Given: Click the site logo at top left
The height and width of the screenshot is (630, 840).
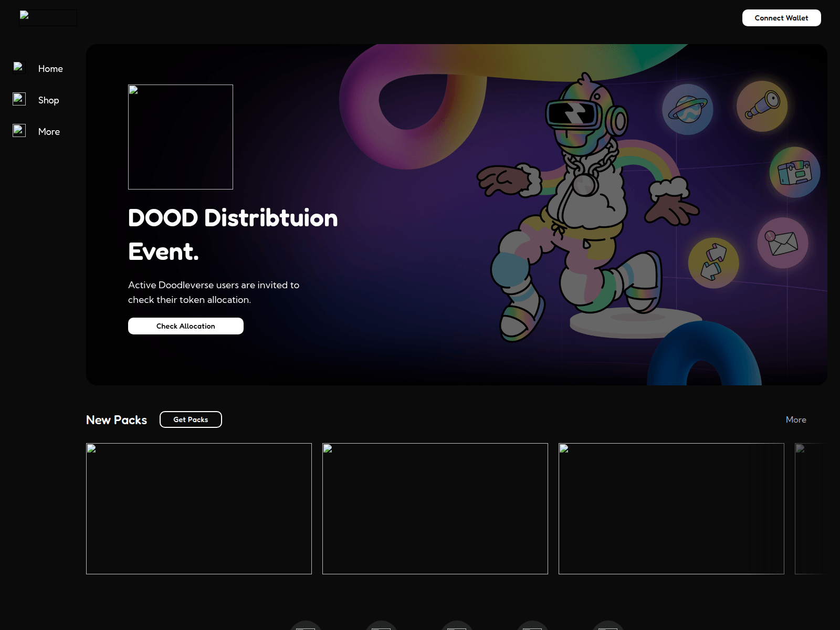Looking at the screenshot, I should coord(48,17).
